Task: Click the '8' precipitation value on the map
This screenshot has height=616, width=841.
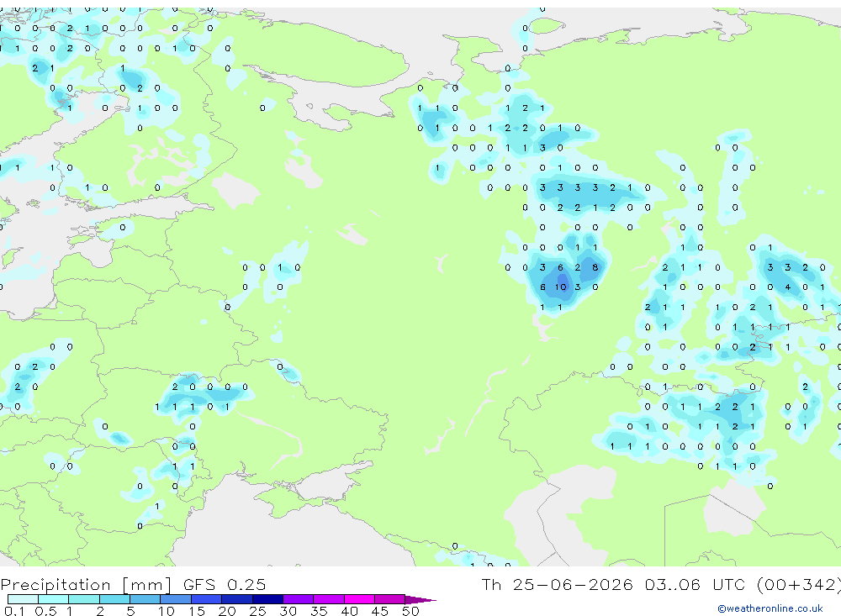Action: pyautogui.click(x=595, y=267)
